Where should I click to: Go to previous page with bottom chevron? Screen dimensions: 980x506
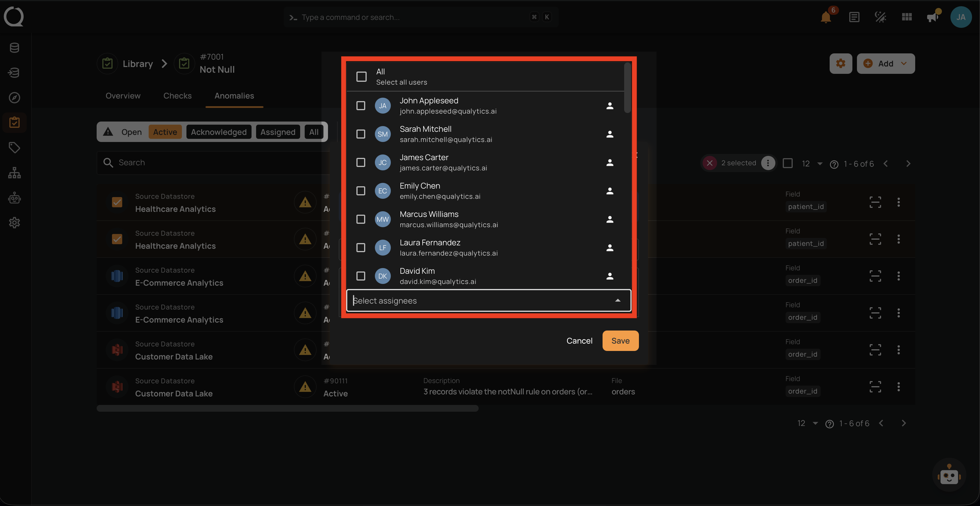point(881,423)
